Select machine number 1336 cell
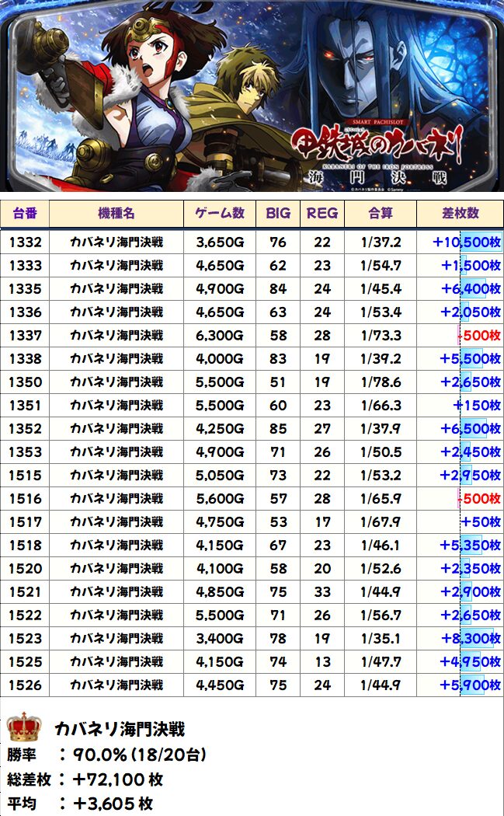504x816 pixels. click(x=25, y=312)
